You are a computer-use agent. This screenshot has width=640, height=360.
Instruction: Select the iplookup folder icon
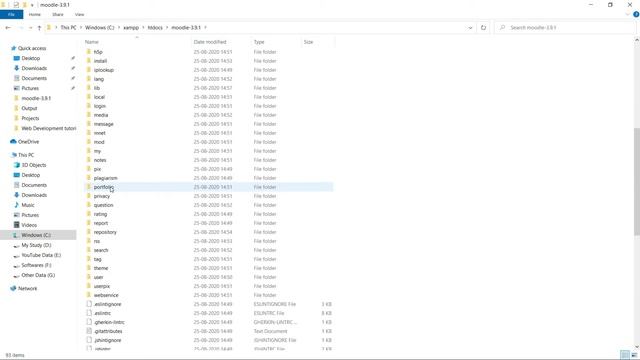tap(89, 70)
